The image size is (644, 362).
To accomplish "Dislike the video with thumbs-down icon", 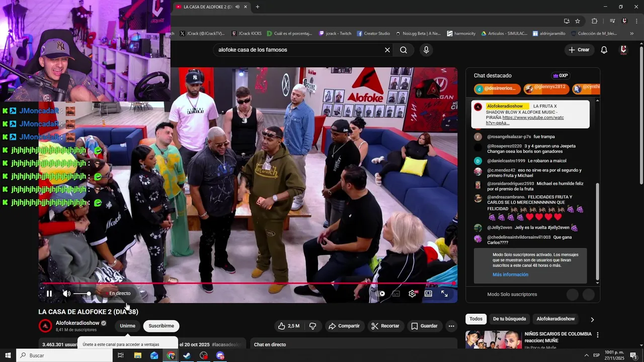I will coord(312,326).
